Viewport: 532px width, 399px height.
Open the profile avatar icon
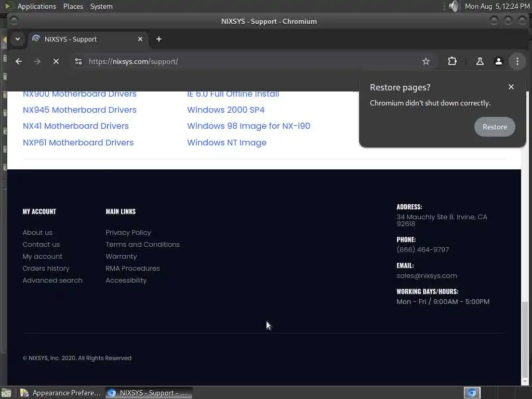(498, 61)
